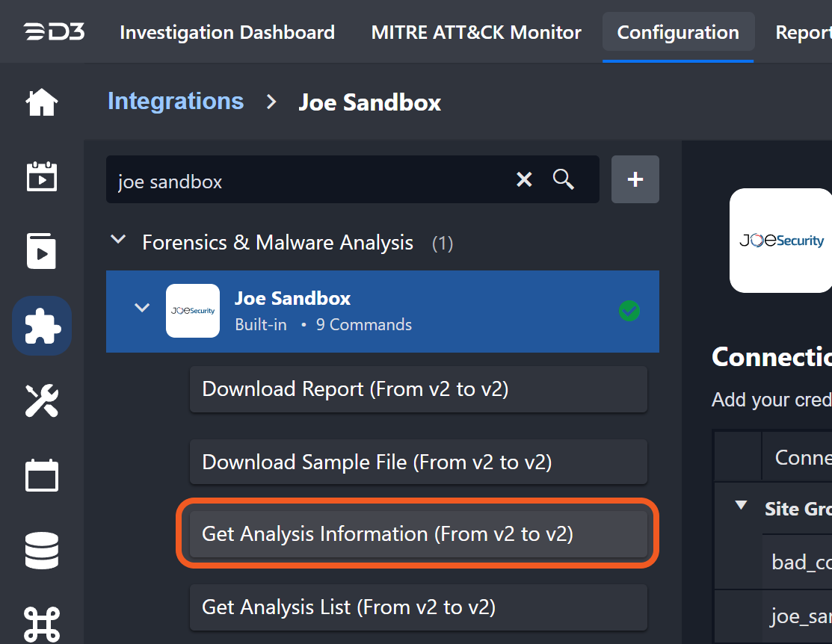Viewport: 832px width, 644px height.
Task: Click the Integrations breadcrumb link
Action: [176, 102]
